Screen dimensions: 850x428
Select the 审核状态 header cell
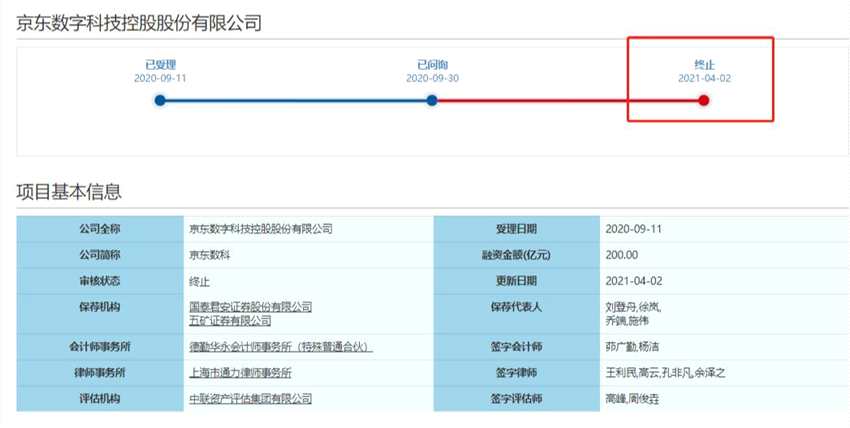pyautogui.click(x=100, y=281)
